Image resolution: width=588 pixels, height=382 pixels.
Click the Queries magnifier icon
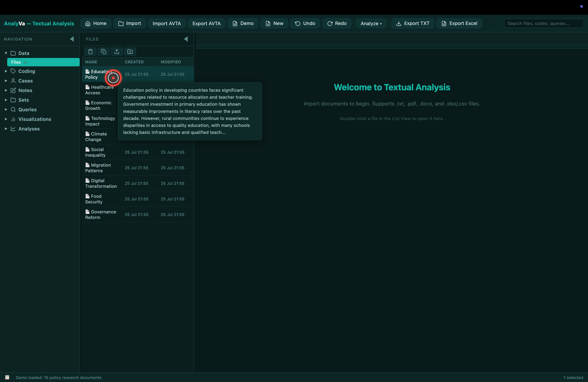pyautogui.click(x=13, y=109)
